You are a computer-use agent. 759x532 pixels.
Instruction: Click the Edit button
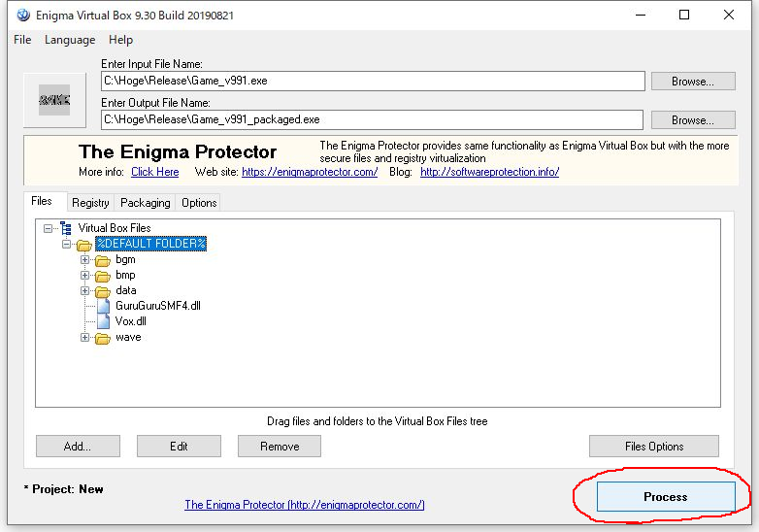(179, 447)
